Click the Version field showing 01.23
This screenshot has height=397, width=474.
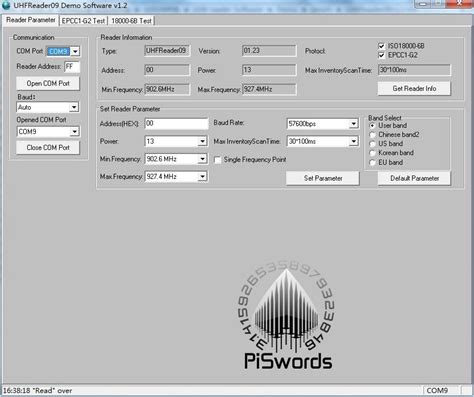point(269,51)
